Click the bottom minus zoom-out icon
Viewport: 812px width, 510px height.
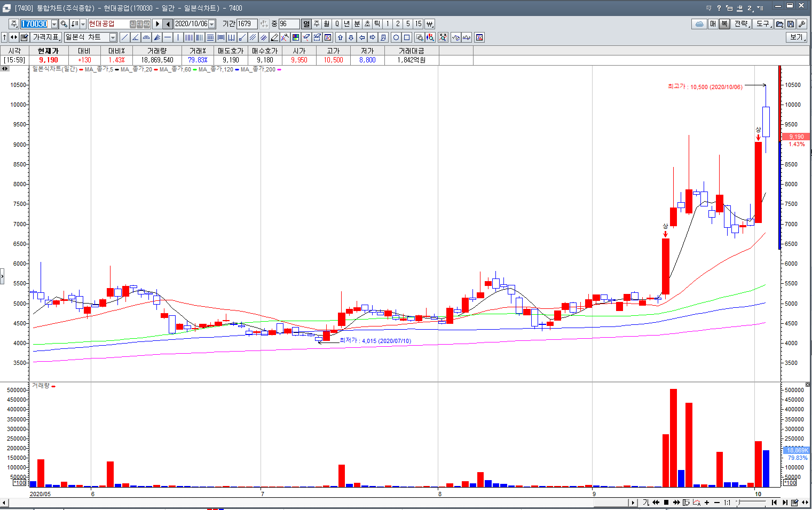point(717,503)
